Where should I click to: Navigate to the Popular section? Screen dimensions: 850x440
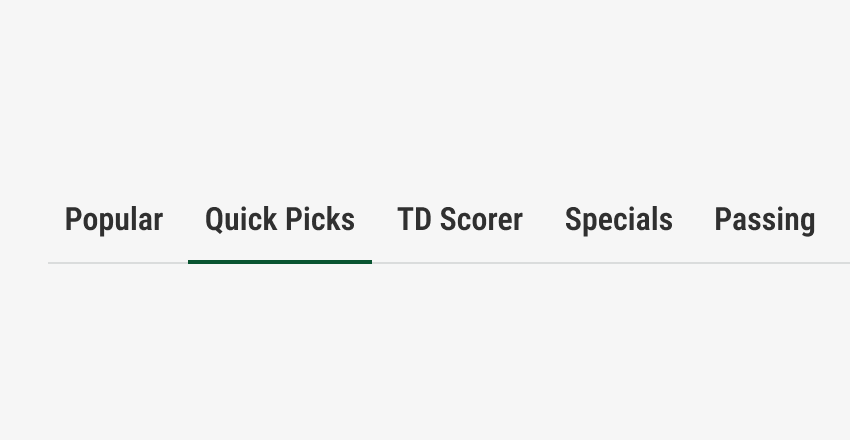coord(114,220)
